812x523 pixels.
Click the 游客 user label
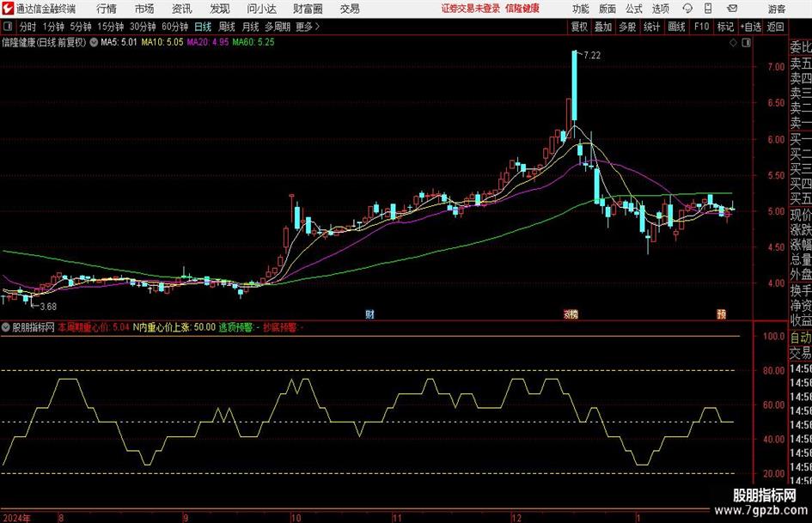point(777,9)
